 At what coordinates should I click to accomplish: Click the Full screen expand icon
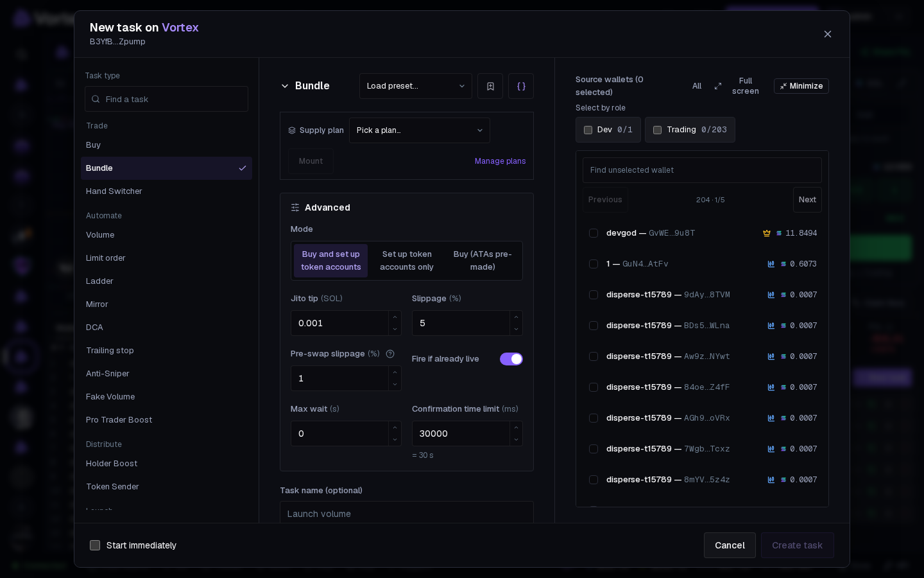(x=718, y=86)
